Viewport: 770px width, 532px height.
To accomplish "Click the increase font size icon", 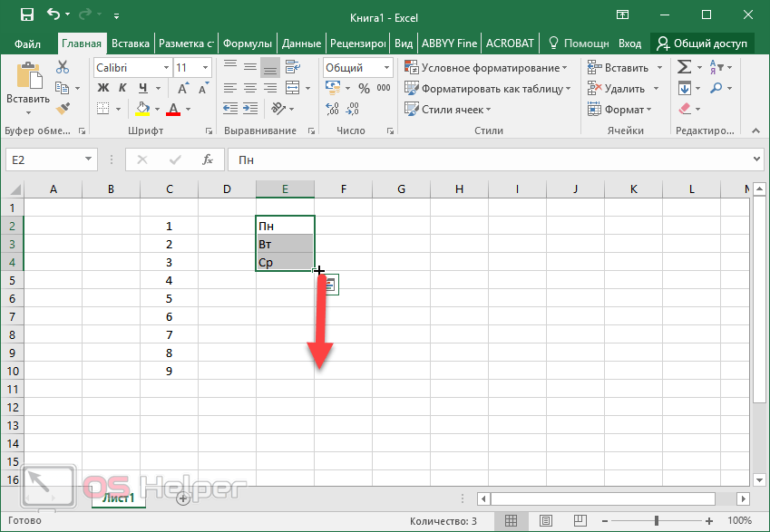I will click(184, 89).
